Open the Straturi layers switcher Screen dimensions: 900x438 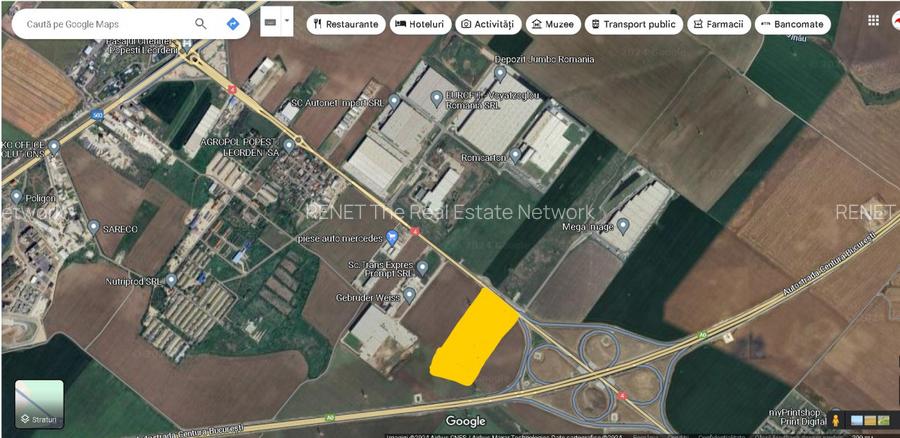39,404
